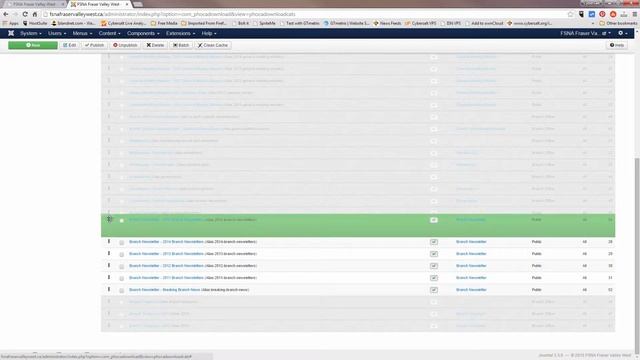The height and width of the screenshot is (360, 640).
Task: Click the Publish toolbar button
Action: pyautogui.click(x=94, y=45)
